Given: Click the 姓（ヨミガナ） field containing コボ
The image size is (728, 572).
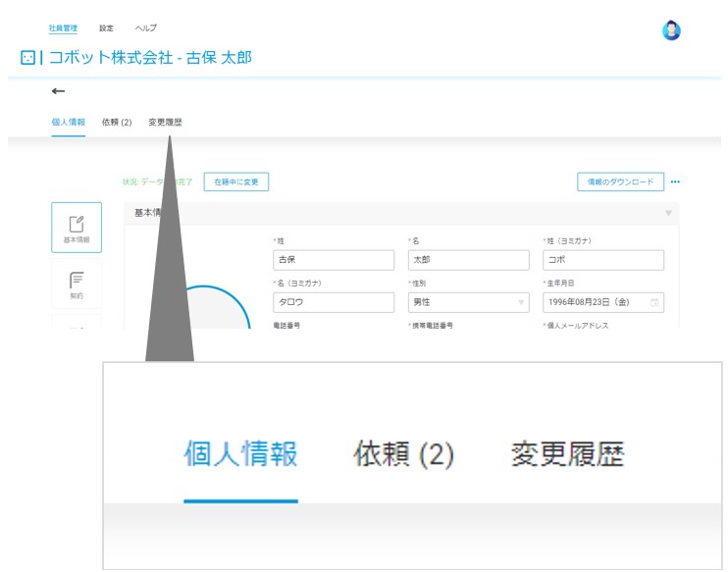Looking at the screenshot, I should pyautogui.click(x=603, y=260).
